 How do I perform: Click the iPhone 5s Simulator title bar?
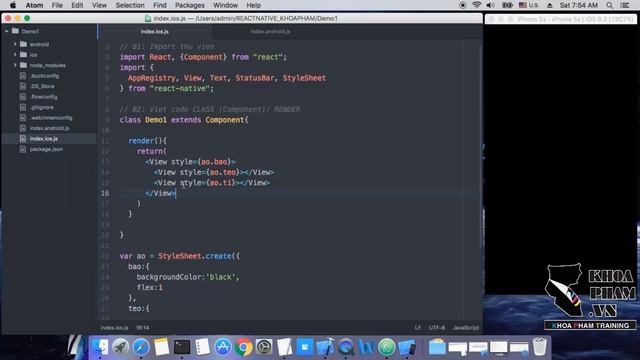pyautogui.click(x=560, y=19)
